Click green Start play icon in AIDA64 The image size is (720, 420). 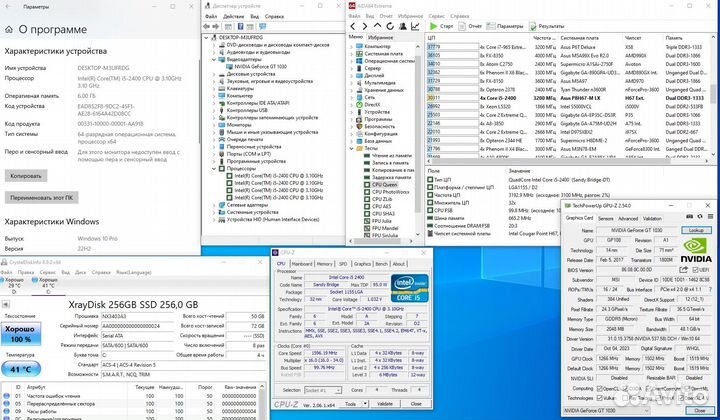pyautogui.click(x=433, y=26)
